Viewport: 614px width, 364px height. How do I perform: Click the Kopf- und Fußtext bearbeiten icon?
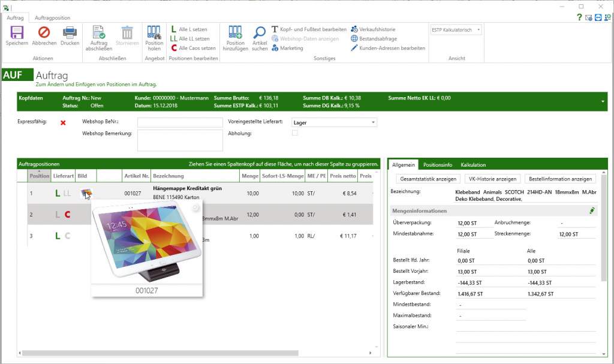click(x=274, y=29)
